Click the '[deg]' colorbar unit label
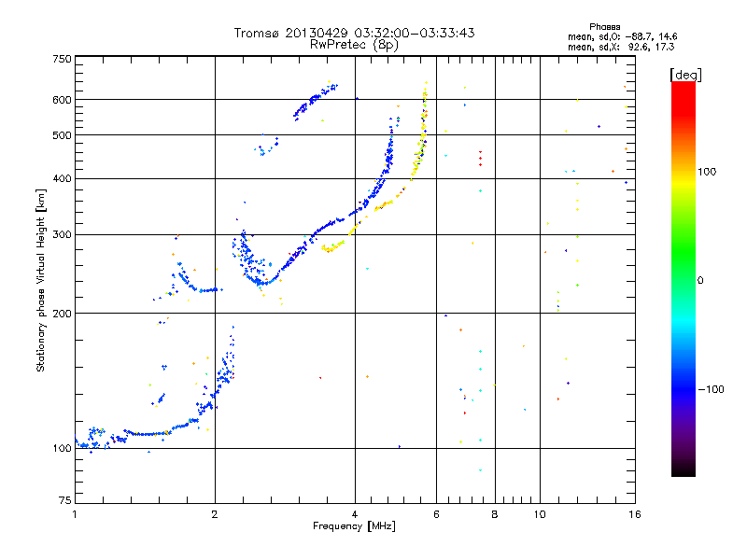The image size is (747, 560). coord(685,75)
